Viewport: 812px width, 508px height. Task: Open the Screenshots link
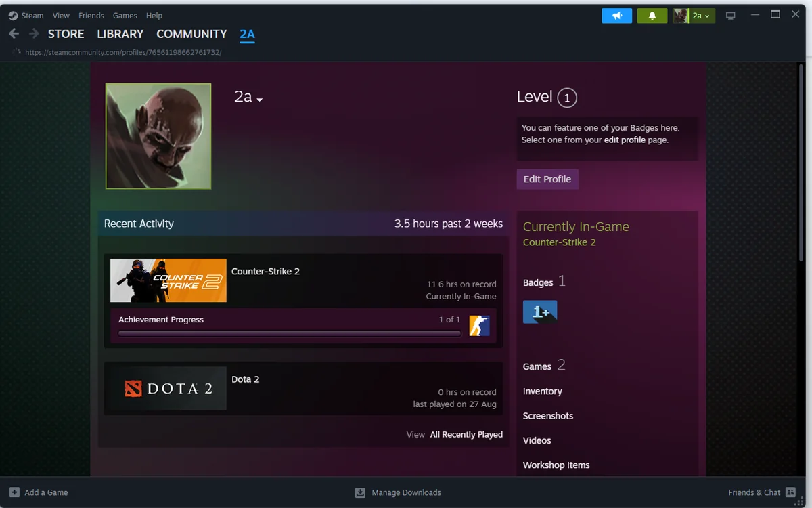[x=548, y=416]
